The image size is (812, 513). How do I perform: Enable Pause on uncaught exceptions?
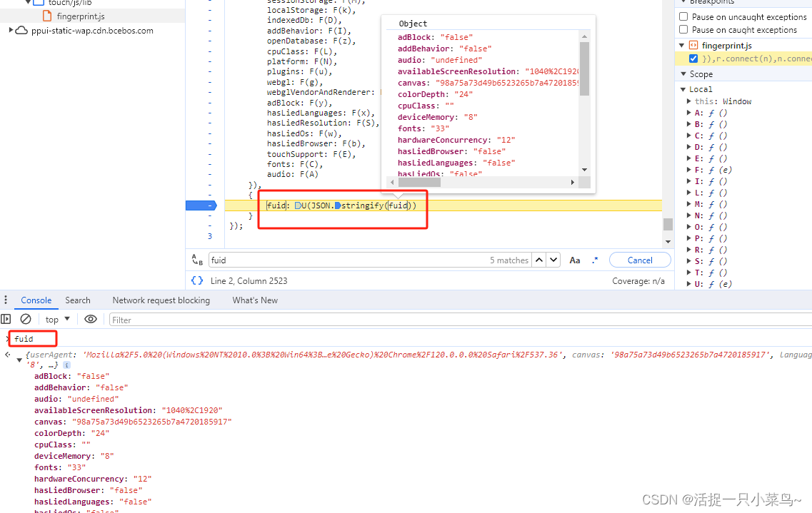point(683,16)
